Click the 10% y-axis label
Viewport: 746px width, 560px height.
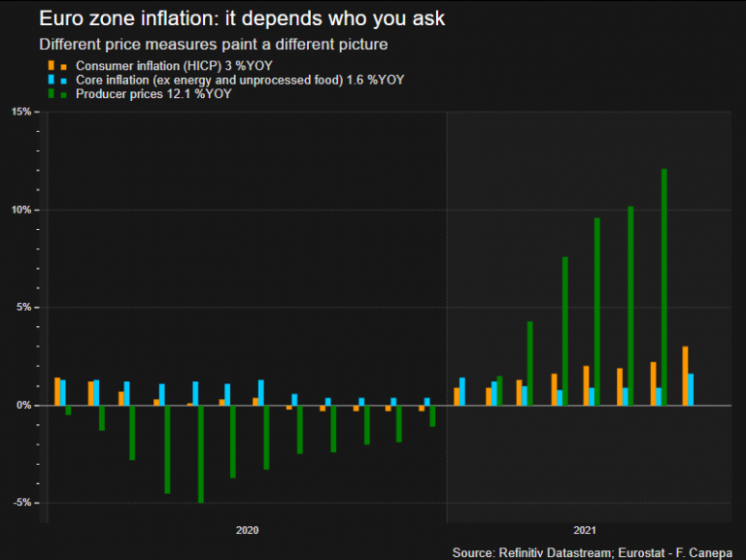[x=20, y=210]
